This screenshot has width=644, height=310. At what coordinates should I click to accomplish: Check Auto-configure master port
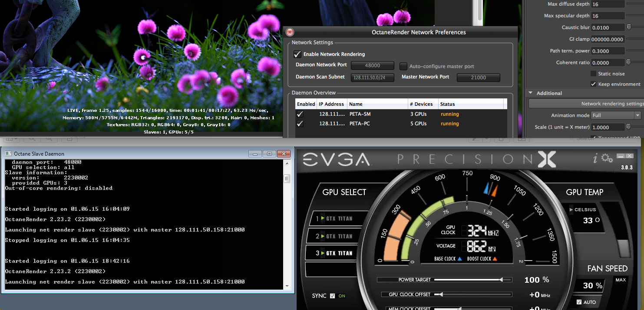403,66
